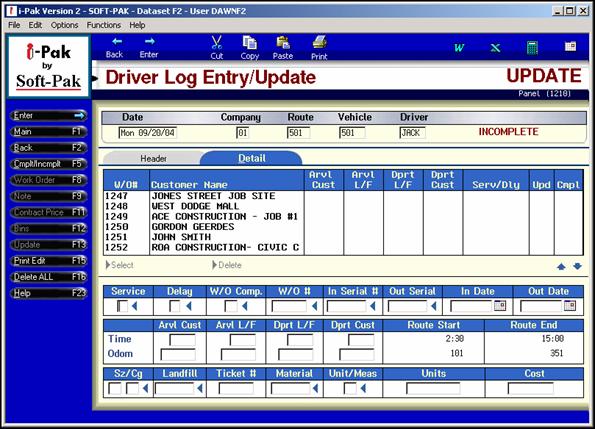
Task: Select work order 1251 John Smith
Action: tap(343, 237)
